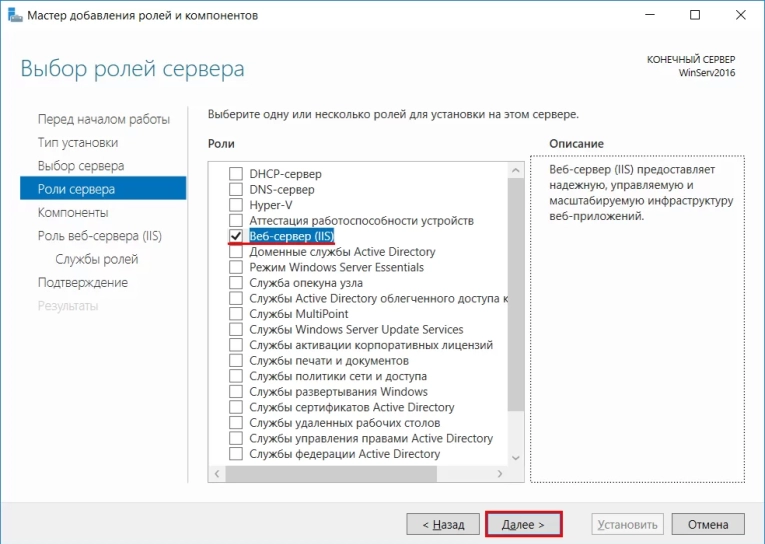Check Службы политики сети и доступа
This screenshot has width=765, height=544.
236,376
